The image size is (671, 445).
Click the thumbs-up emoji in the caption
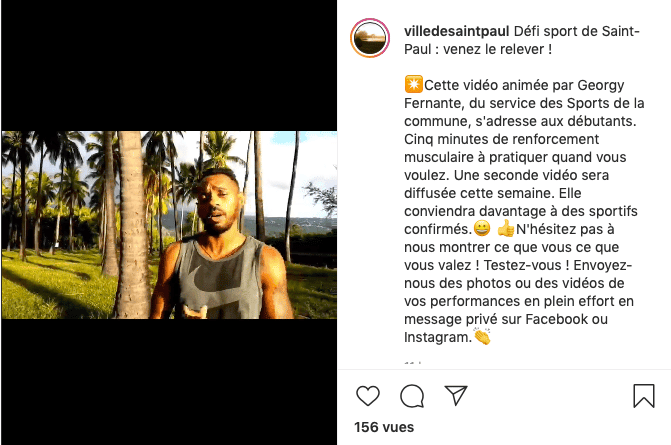click(506, 228)
